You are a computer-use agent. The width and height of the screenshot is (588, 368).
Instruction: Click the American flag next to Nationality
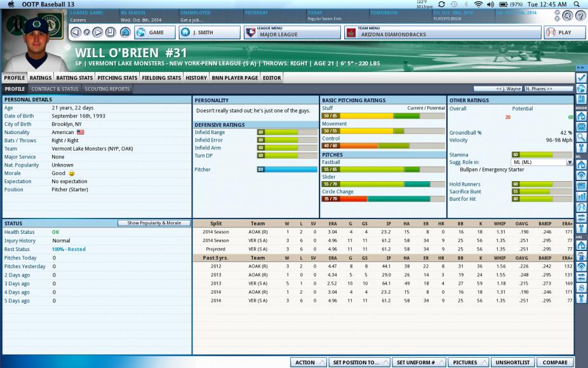[80, 132]
